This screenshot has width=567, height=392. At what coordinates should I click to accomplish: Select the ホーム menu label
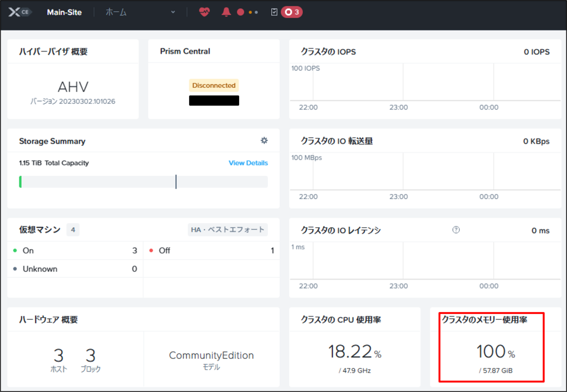pos(116,12)
